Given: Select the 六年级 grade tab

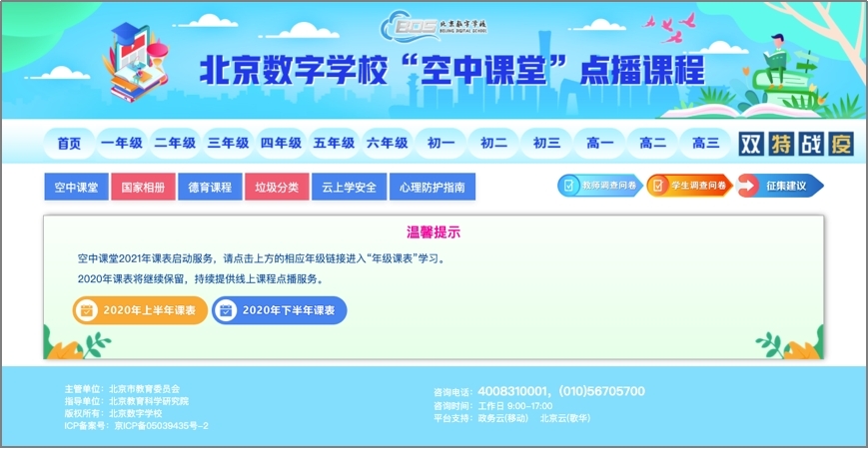Looking at the screenshot, I should point(387,144).
